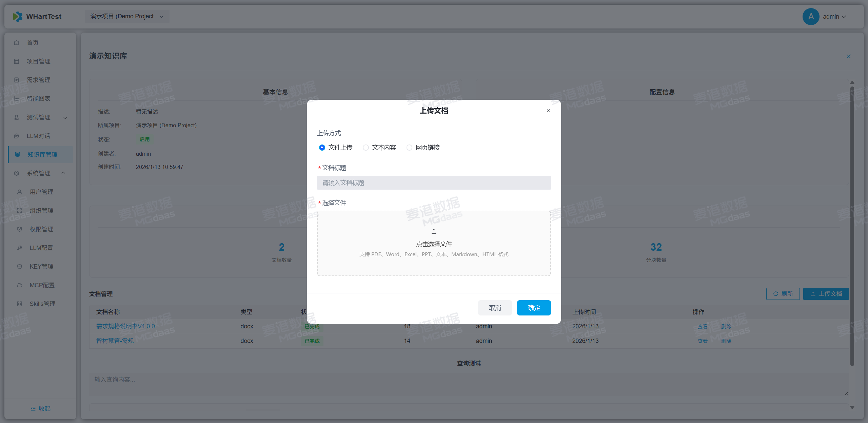Screen dimensions: 868x423
Task: Select the 文件上传 radio option
Action: pos(322,148)
